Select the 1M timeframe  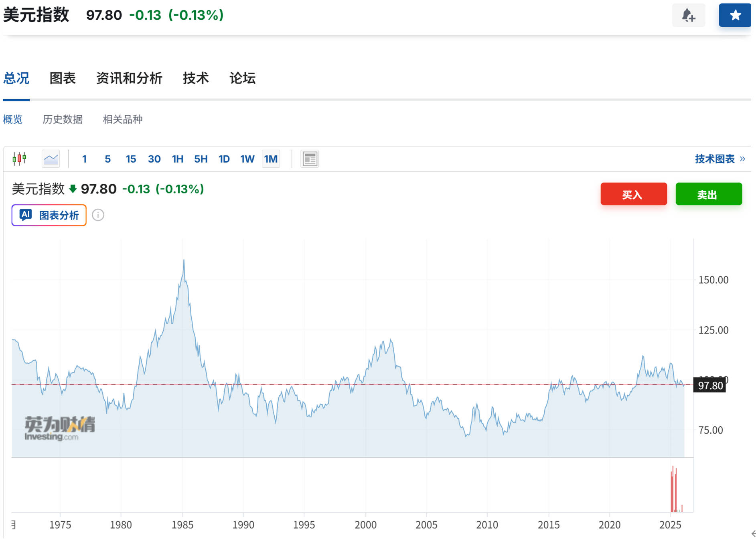coord(271,159)
